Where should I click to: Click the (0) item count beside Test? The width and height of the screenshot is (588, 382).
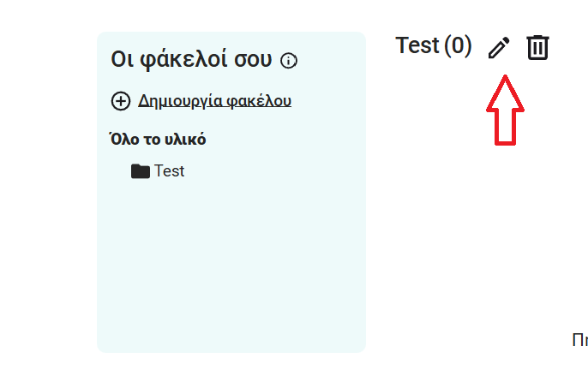(458, 45)
